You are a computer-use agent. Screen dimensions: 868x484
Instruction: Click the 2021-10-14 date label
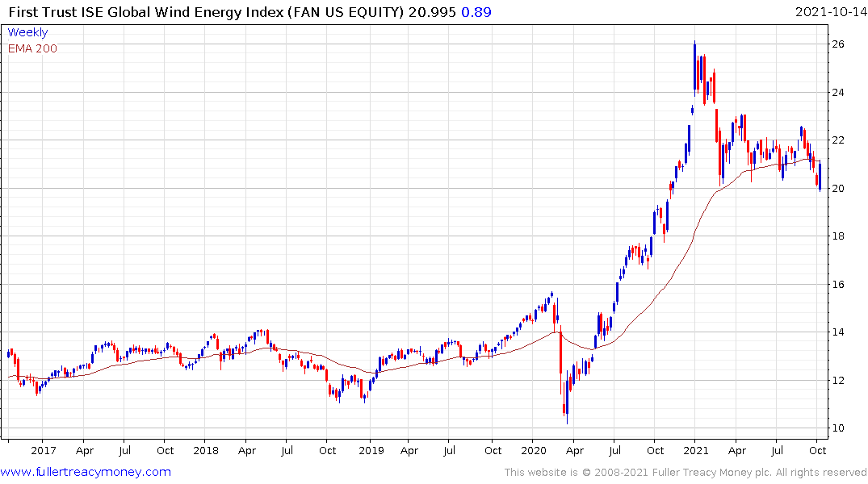click(830, 12)
